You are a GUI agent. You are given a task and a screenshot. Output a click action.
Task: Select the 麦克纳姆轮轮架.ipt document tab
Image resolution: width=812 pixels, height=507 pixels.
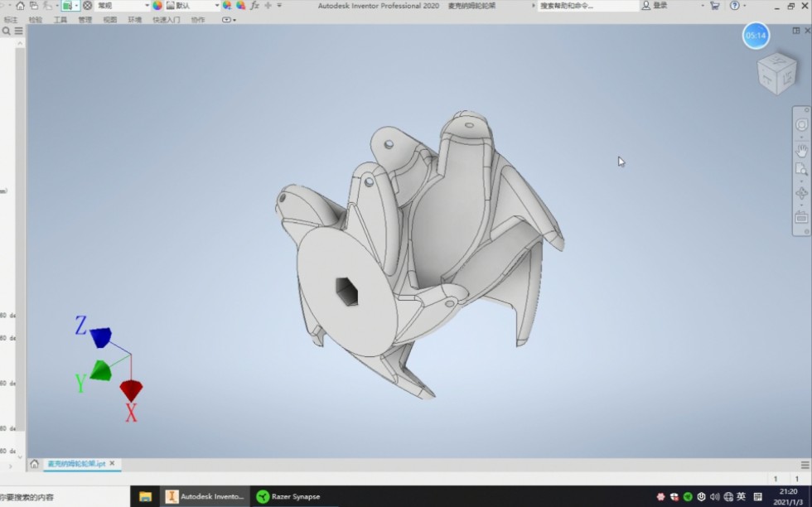point(81,463)
